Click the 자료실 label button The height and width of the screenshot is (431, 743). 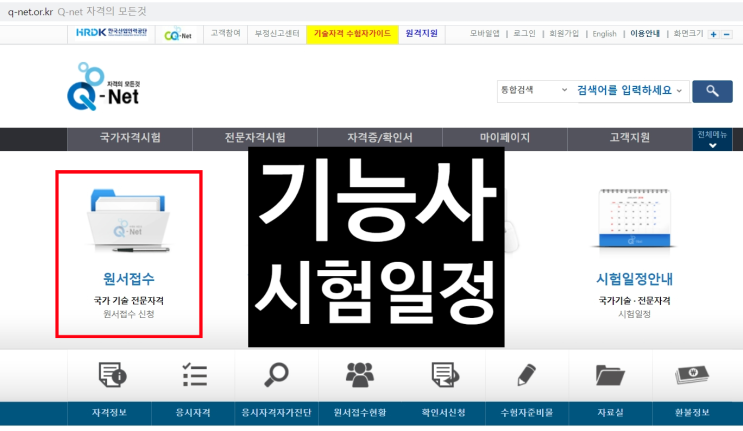click(610, 413)
